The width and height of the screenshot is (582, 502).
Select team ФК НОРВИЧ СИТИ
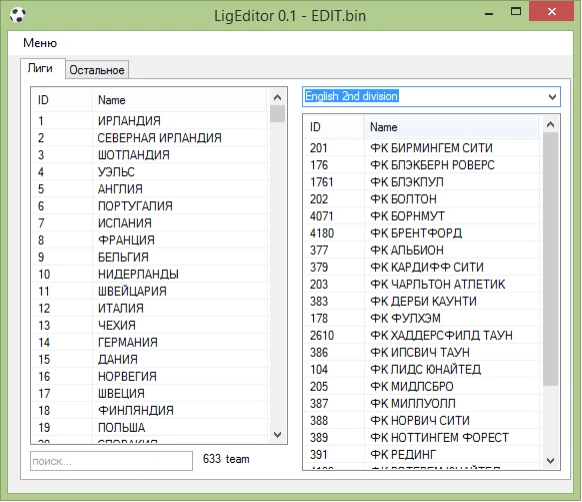coord(422,421)
